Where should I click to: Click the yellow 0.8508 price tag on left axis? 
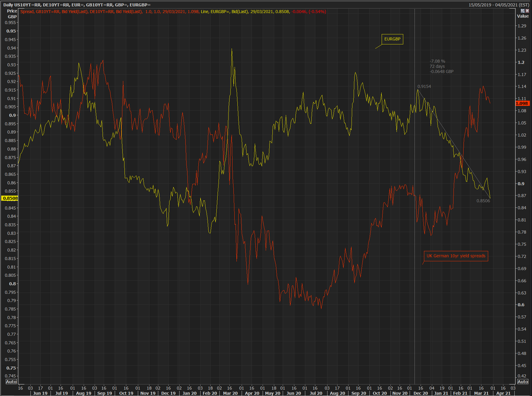click(x=10, y=199)
